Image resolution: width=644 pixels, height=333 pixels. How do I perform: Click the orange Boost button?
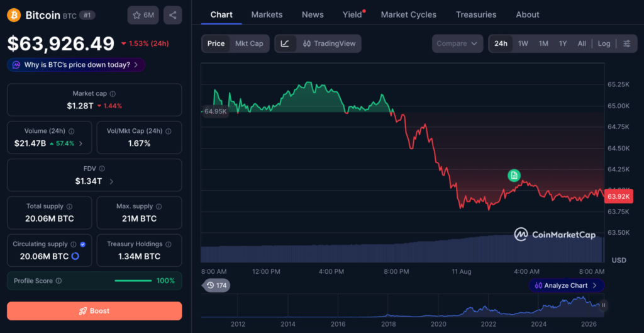94,311
